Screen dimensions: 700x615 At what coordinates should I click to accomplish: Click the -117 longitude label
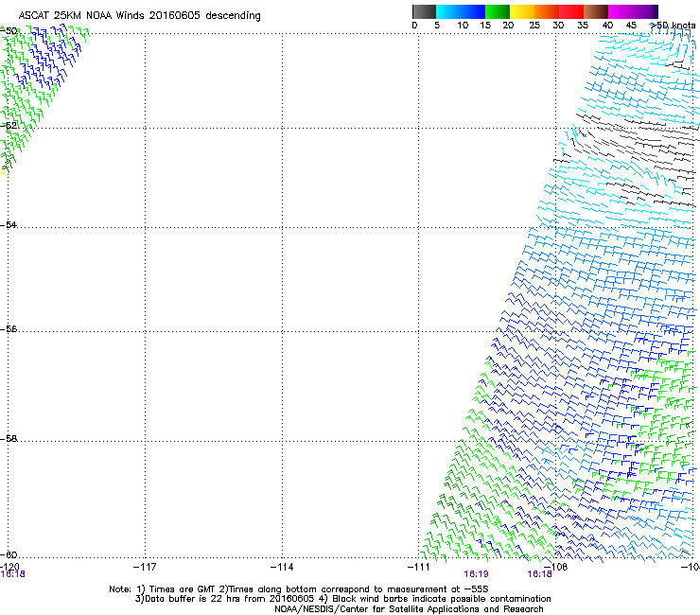145,567
